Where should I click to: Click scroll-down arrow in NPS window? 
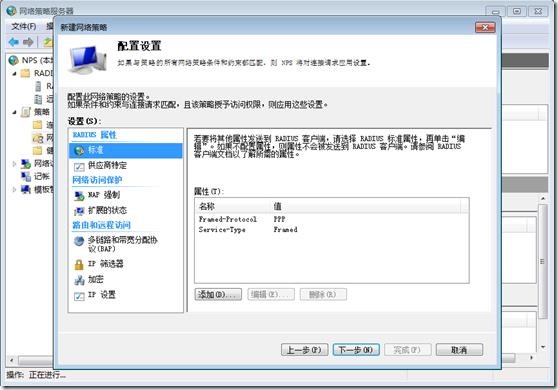tap(543, 347)
